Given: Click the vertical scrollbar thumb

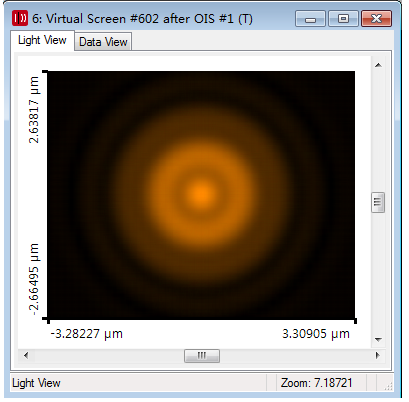Looking at the screenshot, I should [378, 202].
